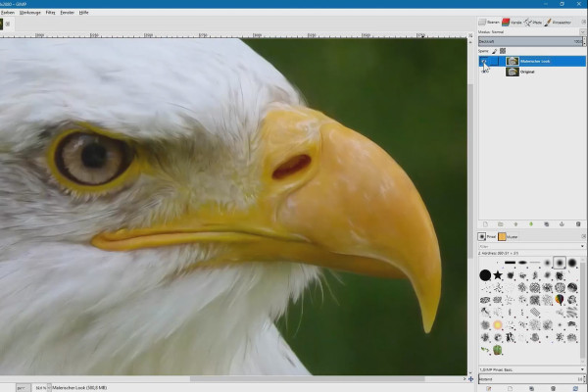
Task: Click the horizontal canvas scrollbar
Action: tap(308, 379)
